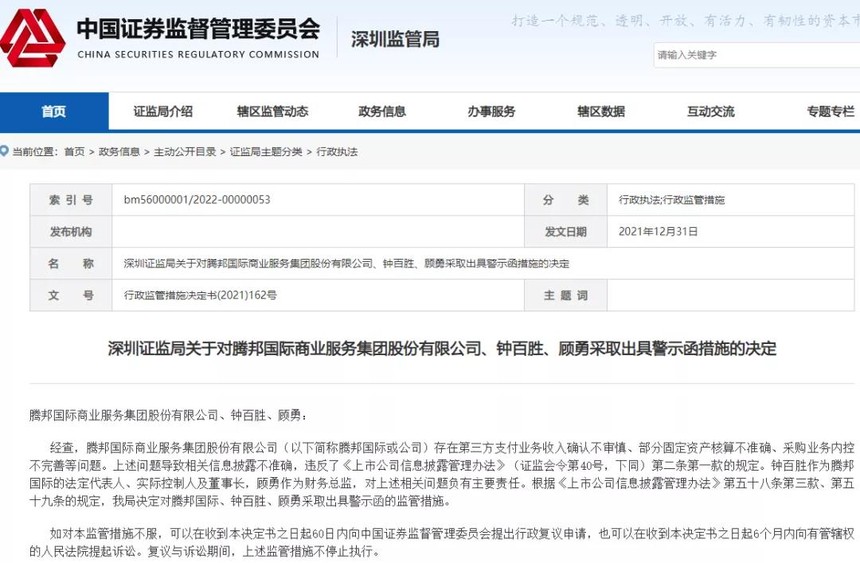Open the 首页 navigation tab
The height and width of the screenshot is (563, 860).
(x=54, y=111)
